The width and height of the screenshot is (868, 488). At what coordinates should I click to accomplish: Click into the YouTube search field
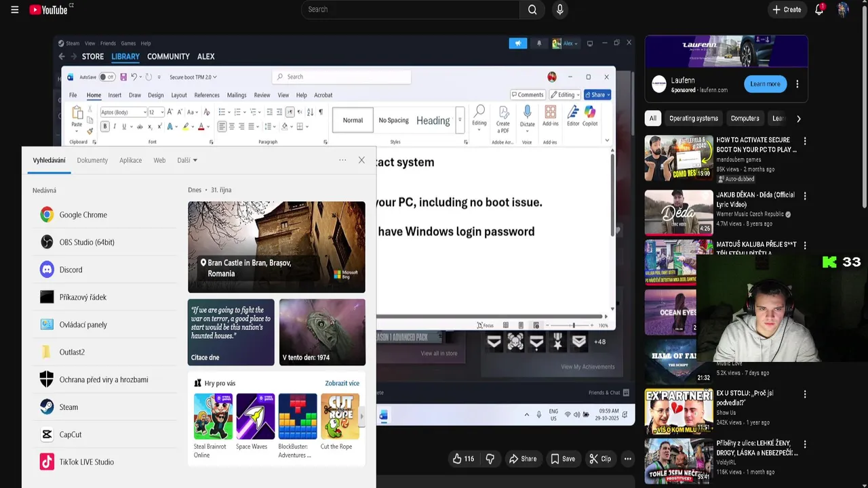tap(410, 9)
